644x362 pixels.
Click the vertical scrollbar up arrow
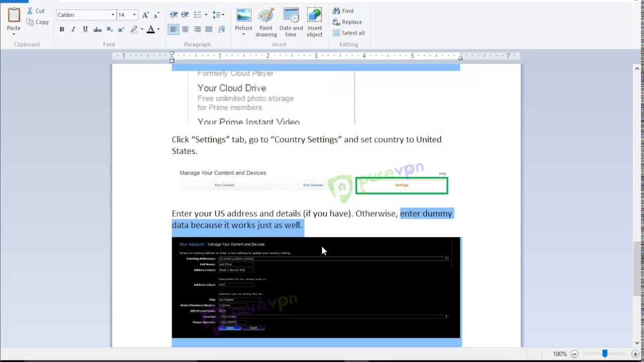click(x=637, y=68)
